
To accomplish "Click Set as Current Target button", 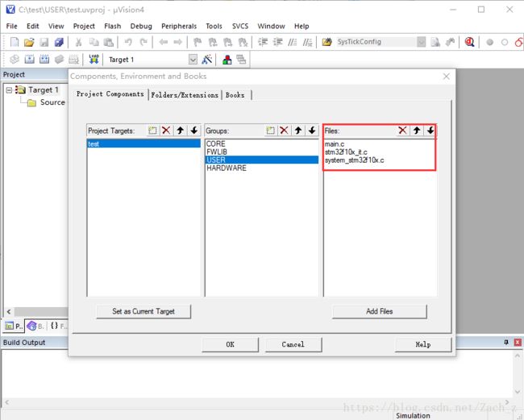I will click(143, 311).
